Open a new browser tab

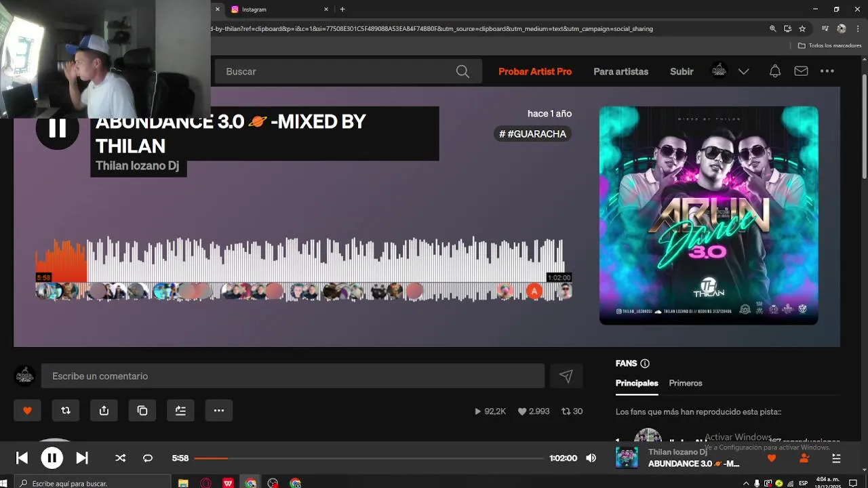(342, 9)
